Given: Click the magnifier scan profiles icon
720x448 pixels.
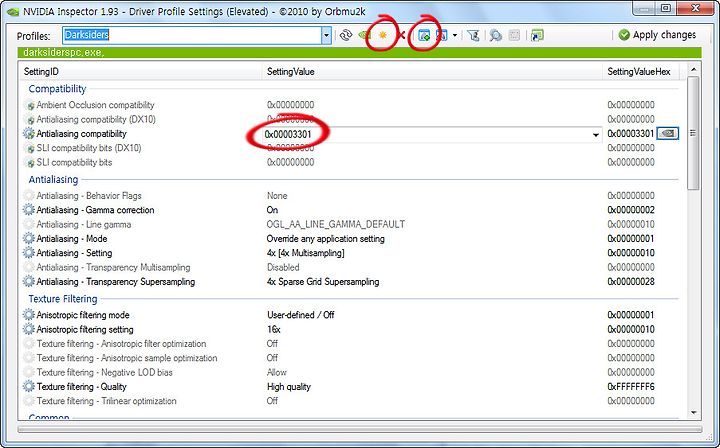Looking at the screenshot, I should (495, 35).
